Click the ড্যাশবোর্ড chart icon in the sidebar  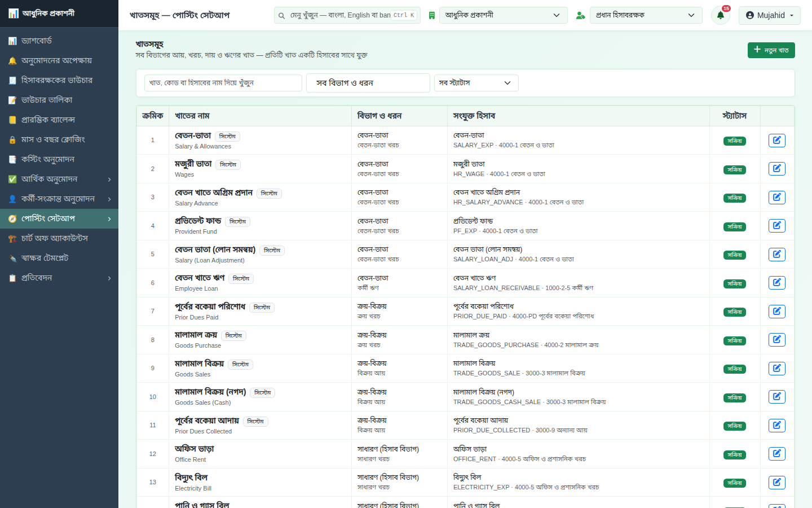tap(12, 41)
